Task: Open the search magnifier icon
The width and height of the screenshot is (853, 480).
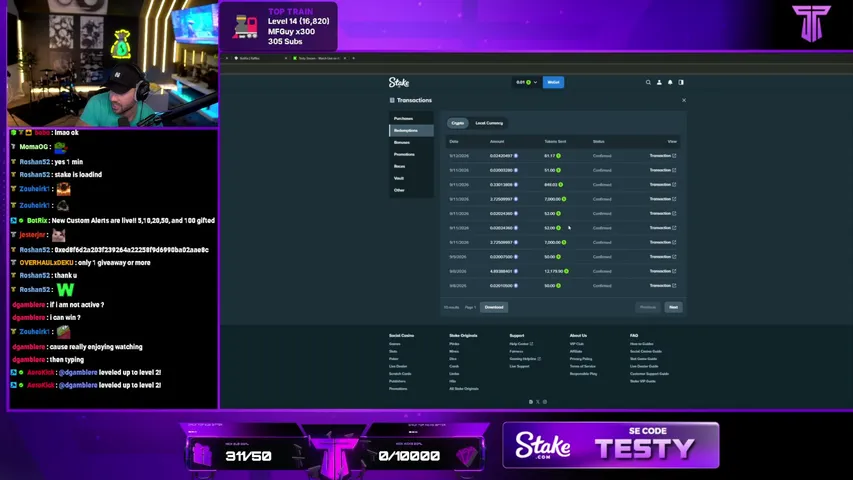Action: [x=648, y=82]
